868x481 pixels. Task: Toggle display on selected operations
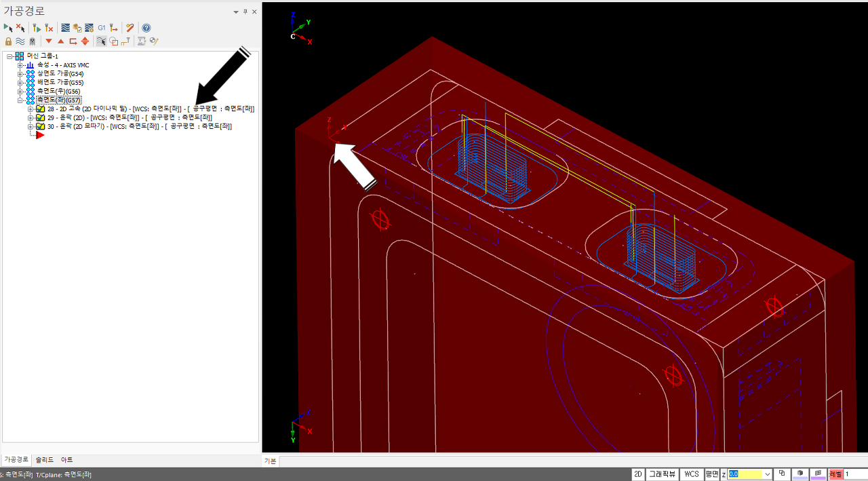point(20,41)
